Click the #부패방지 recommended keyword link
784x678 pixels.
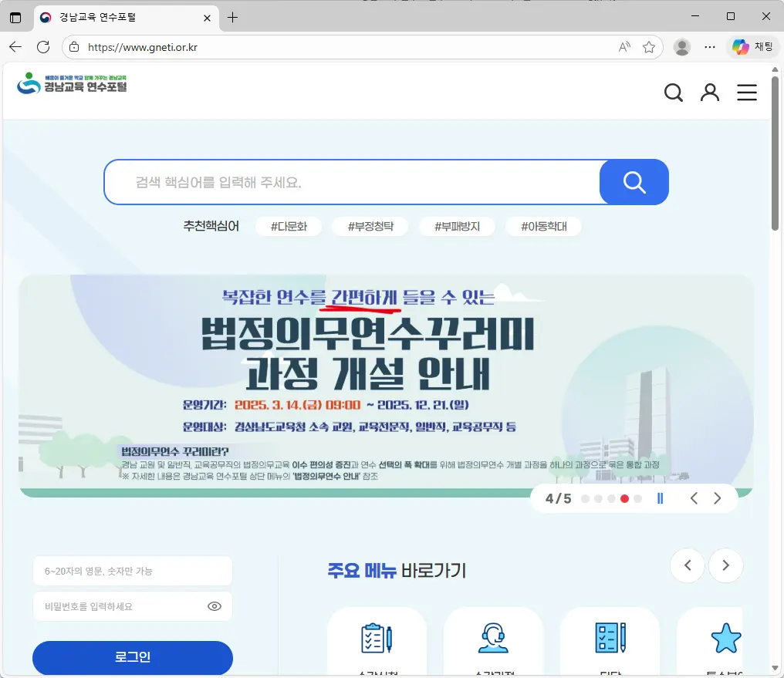pyautogui.click(x=457, y=226)
